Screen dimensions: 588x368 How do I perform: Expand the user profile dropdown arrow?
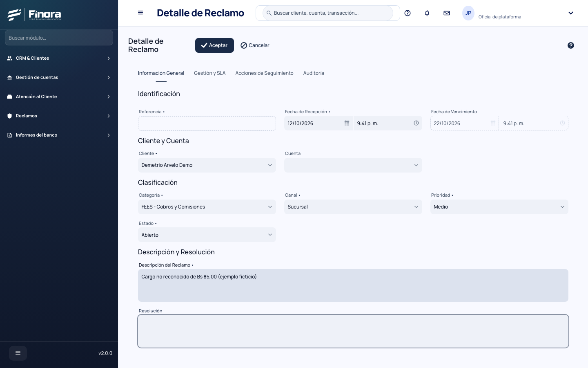tap(571, 13)
